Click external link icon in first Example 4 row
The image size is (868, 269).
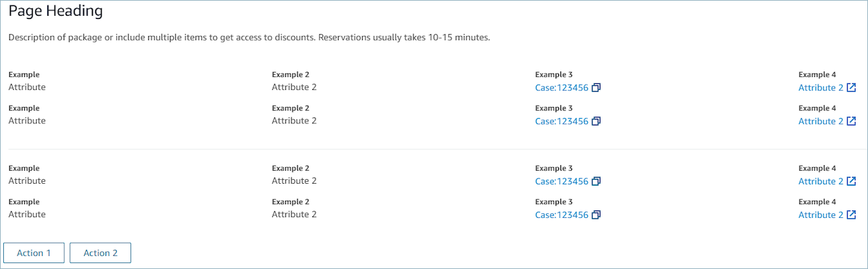851,88
